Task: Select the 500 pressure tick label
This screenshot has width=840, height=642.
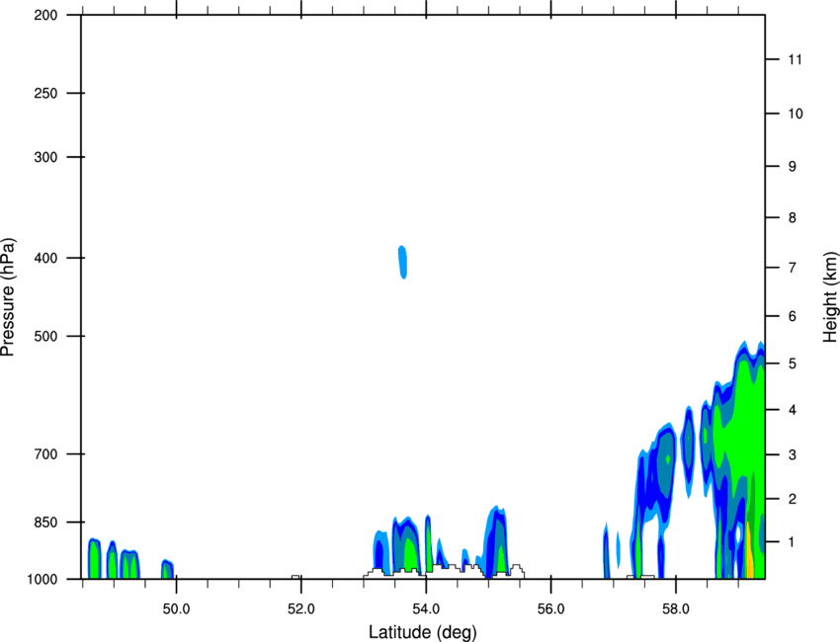Action: click(46, 336)
